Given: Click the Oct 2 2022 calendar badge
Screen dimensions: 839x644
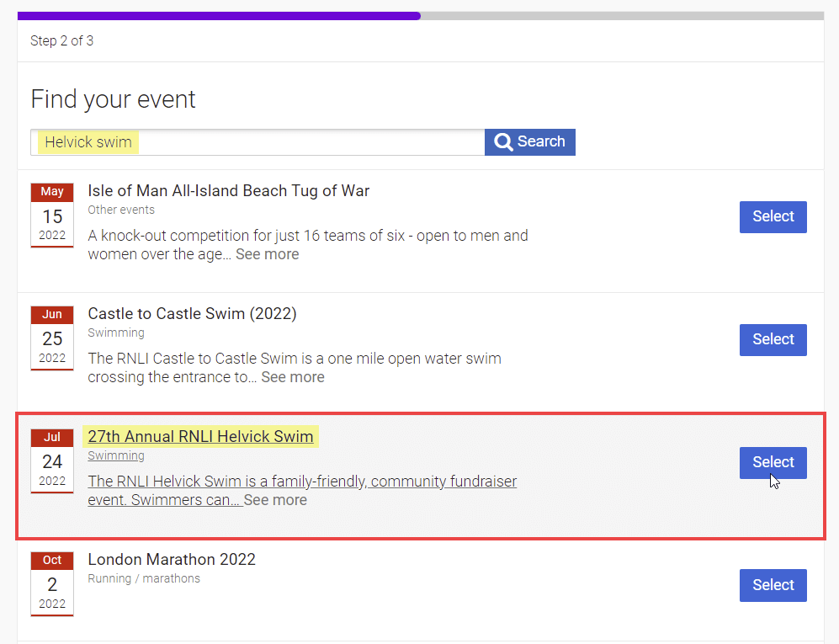Looking at the screenshot, I should (x=52, y=584).
